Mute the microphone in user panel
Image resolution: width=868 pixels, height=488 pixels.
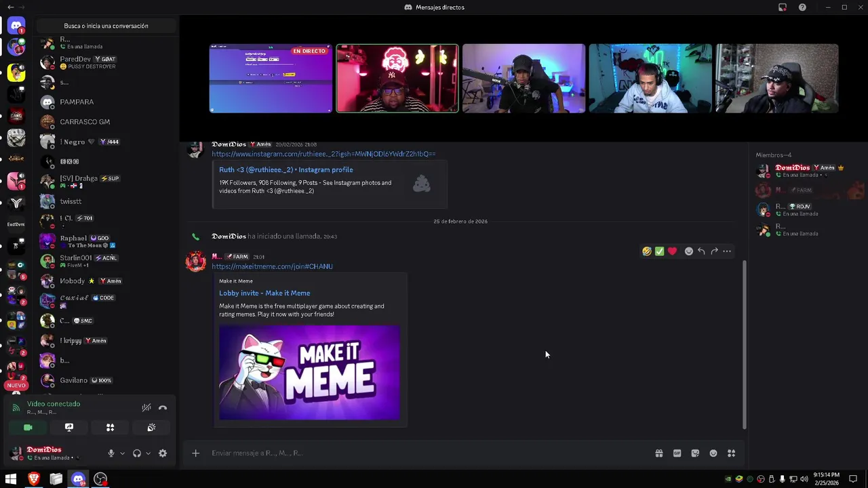(x=111, y=453)
